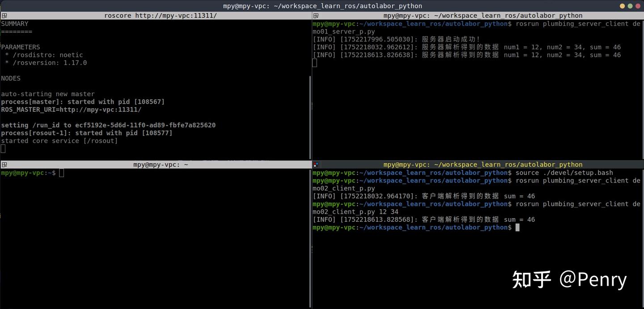644x309 pixels.
Task: Click the client pane titlebar showing autolabor_python
Action: point(479,165)
